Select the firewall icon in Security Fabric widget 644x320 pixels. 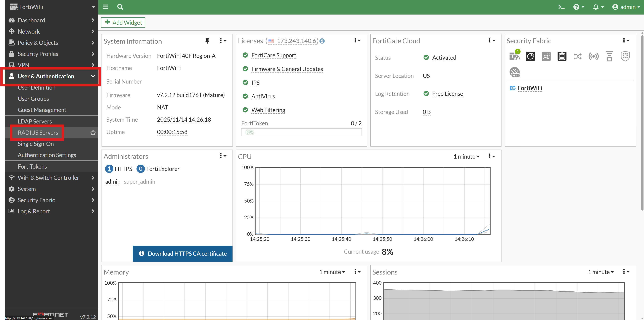tap(515, 56)
